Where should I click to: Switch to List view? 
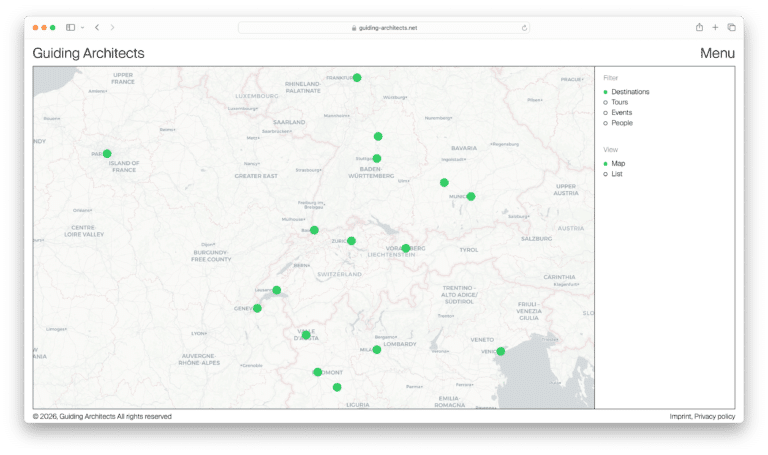tap(616, 174)
